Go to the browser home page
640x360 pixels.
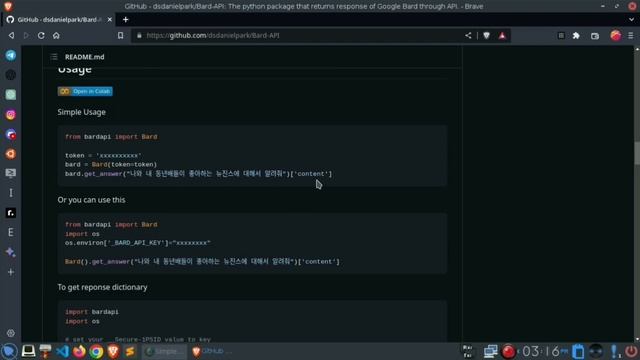tap(56, 36)
